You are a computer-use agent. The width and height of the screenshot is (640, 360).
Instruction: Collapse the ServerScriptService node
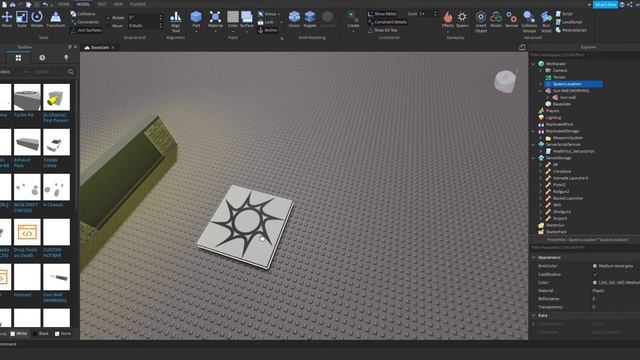(x=533, y=144)
